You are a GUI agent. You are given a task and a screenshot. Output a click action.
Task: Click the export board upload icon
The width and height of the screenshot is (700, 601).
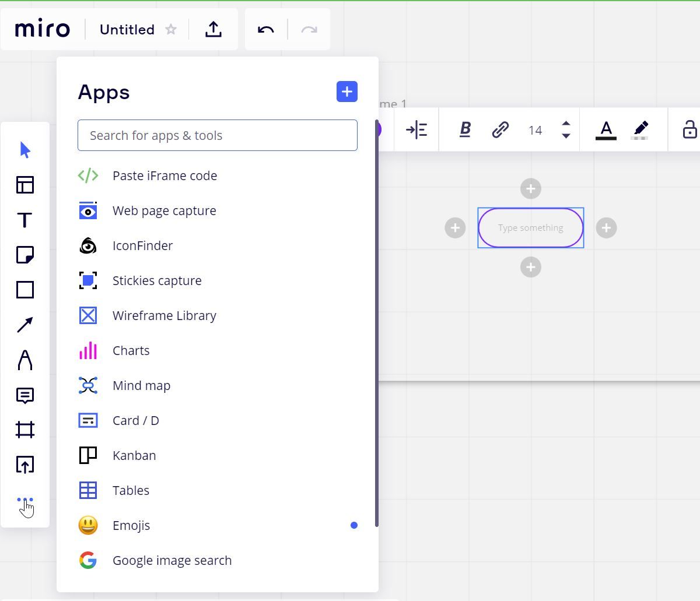click(213, 29)
